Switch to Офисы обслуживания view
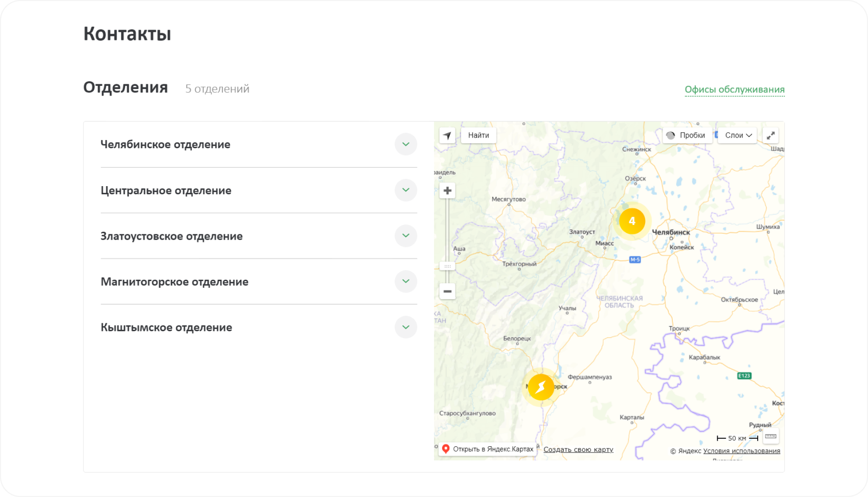Viewport: 868px width, 497px height. pyautogui.click(x=734, y=89)
